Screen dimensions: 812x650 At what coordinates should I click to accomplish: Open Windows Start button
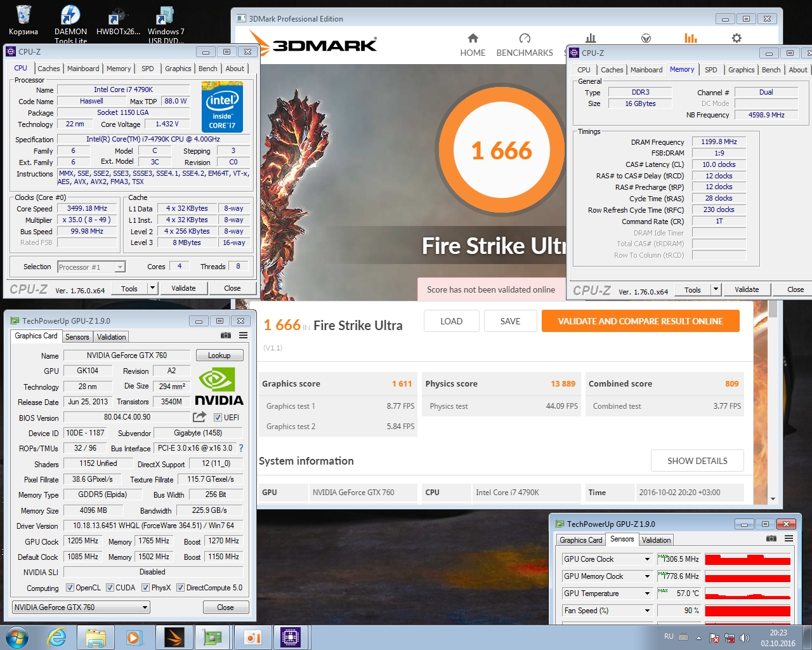pyautogui.click(x=17, y=637)
